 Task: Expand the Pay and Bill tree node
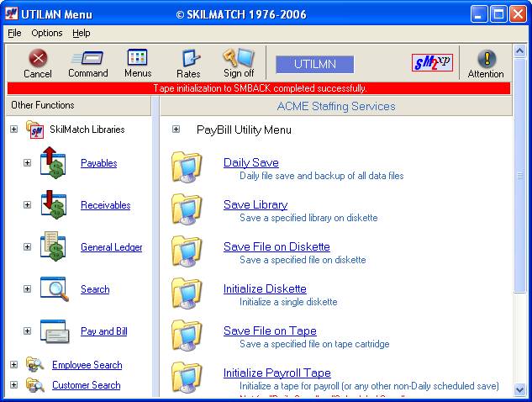point(28,331)
